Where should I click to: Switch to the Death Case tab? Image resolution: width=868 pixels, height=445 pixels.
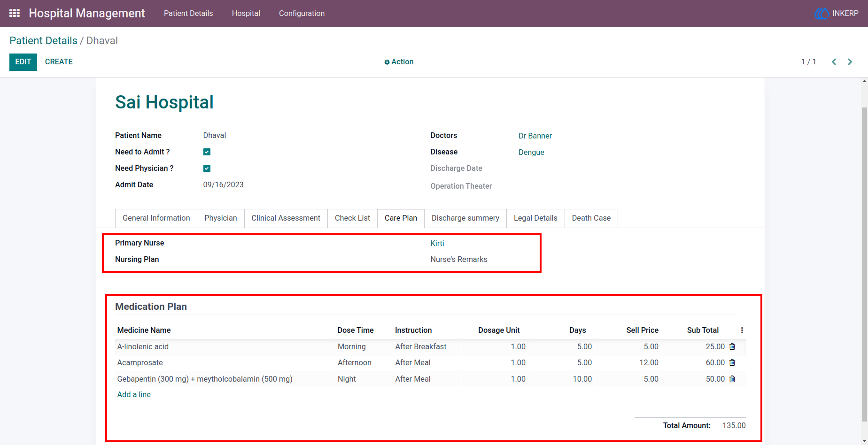pyautogui.click(x=591, y=218)
